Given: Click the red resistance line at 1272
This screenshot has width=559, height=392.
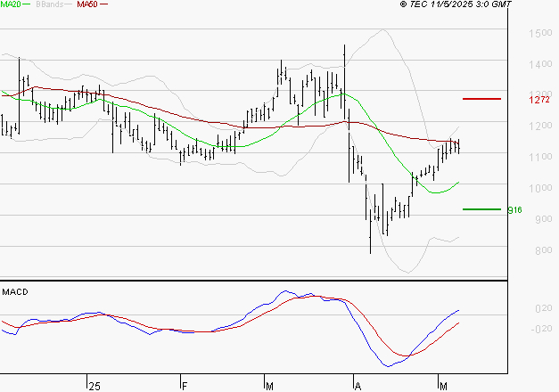Looking at the screenshot, I should pos(481,99).
